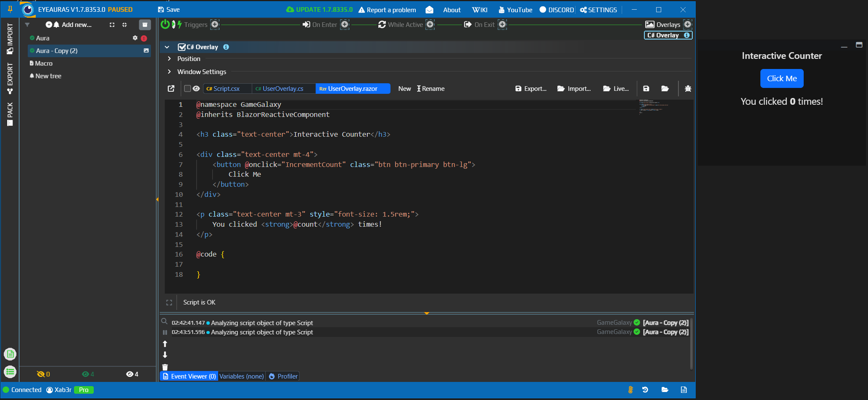This screenshot has width=868, height=400.
Task: Open SETTINGS in the title bar
Action: pyautogui.click(x=598, y=10)
